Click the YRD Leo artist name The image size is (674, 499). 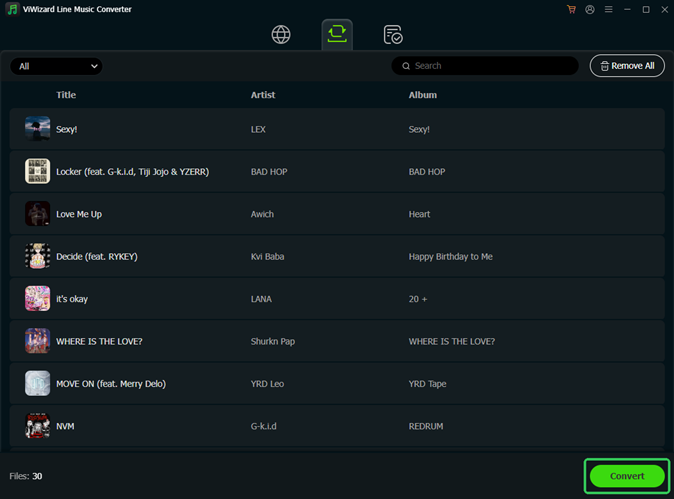(x=267, y=384)
